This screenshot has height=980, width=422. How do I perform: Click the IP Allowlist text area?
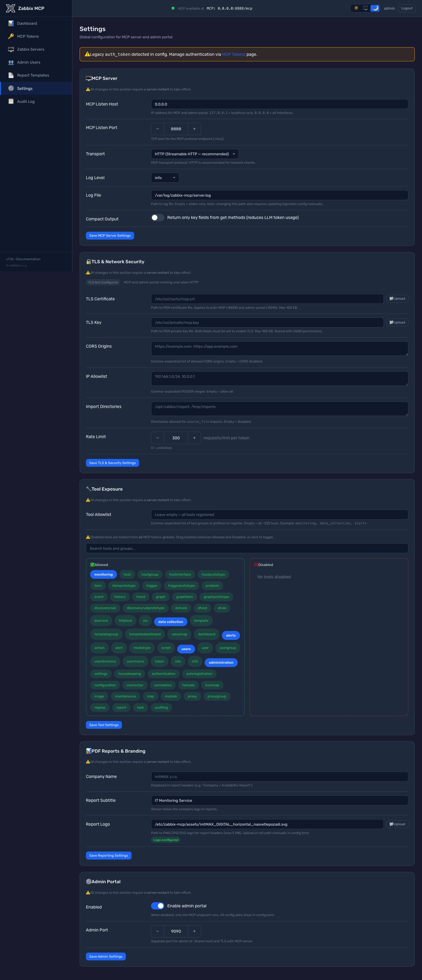pyautogui.click(x=279, y=378)
